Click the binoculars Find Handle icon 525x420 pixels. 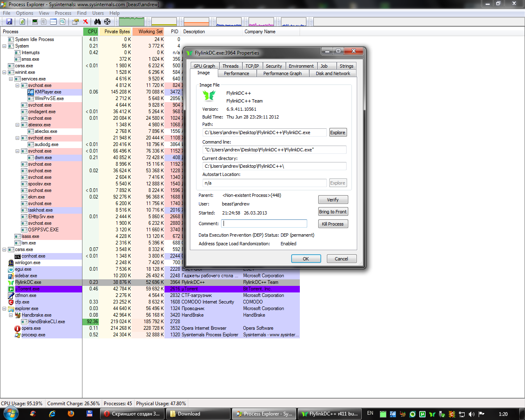[98, 22]
